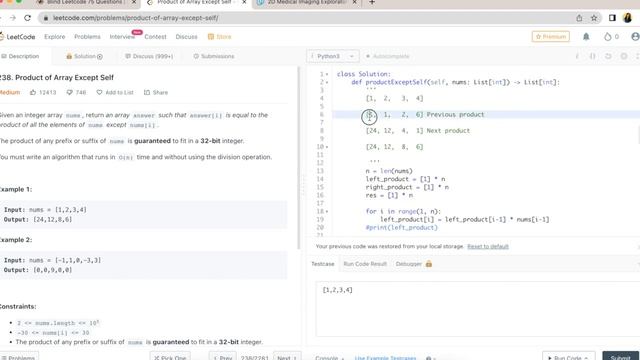Click the reset code icon
The width and height of the screenshot is (640, 360).
pyautogui.click(x=608, y=56)
